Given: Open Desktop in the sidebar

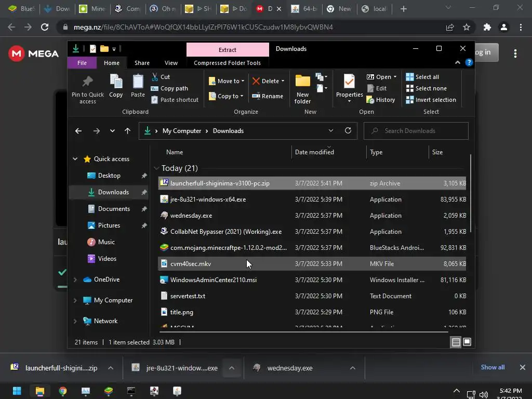Looking at the screenshot, I should click(109, 176).
